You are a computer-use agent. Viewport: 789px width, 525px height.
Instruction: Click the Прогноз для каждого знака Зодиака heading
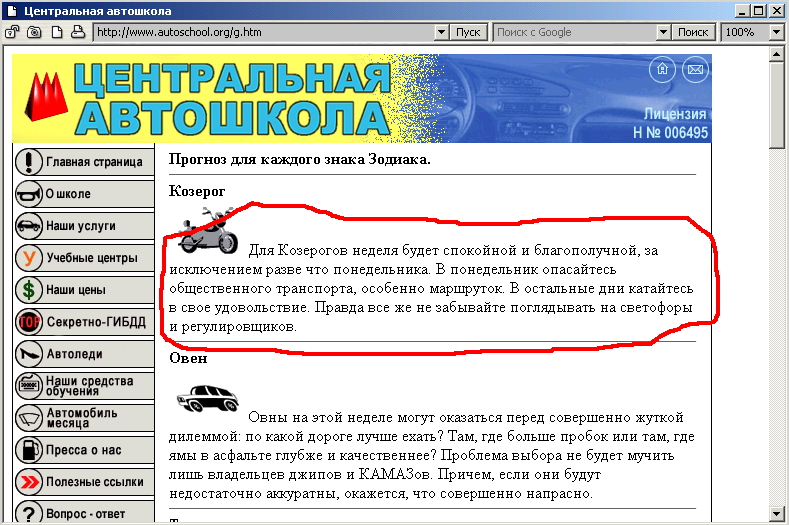click(299, 160)
